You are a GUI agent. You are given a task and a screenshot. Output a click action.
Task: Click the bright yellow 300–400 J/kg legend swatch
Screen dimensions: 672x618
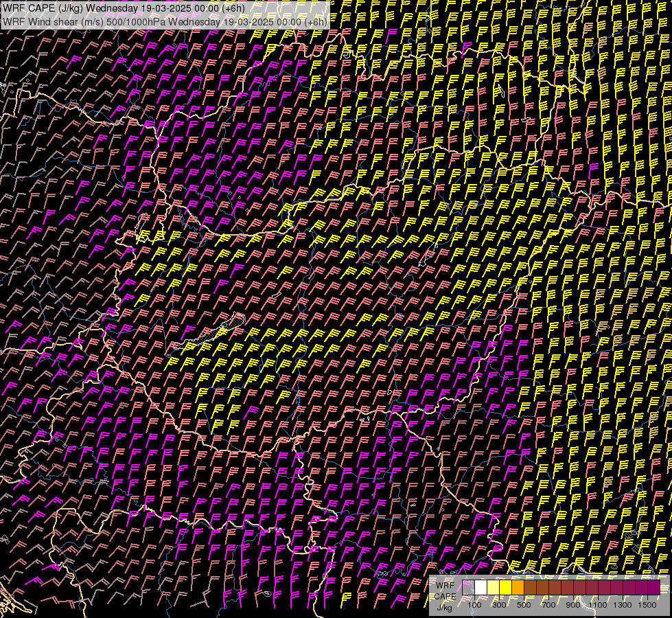(506, 587)
